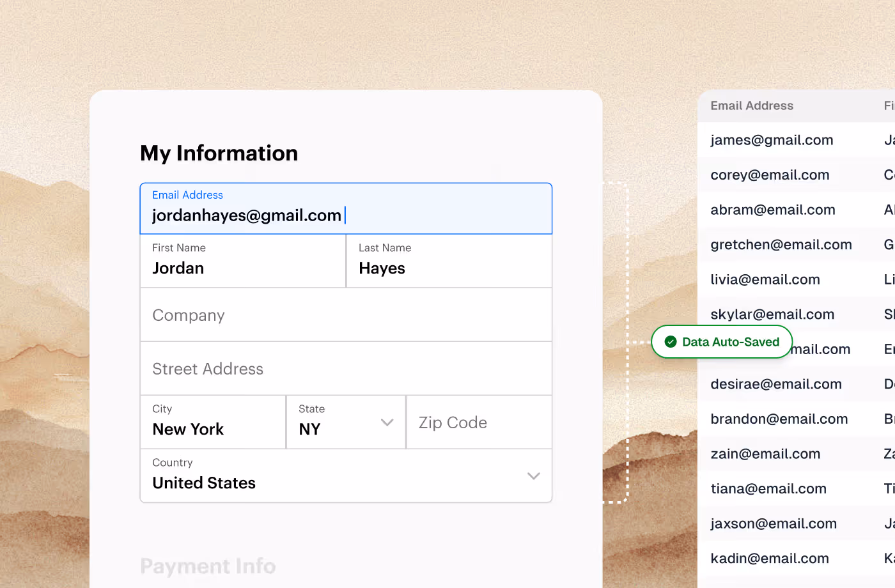Select the brandon@email.com table cell
The height and width of the screenshot is (588, 895).
point(779,419)
